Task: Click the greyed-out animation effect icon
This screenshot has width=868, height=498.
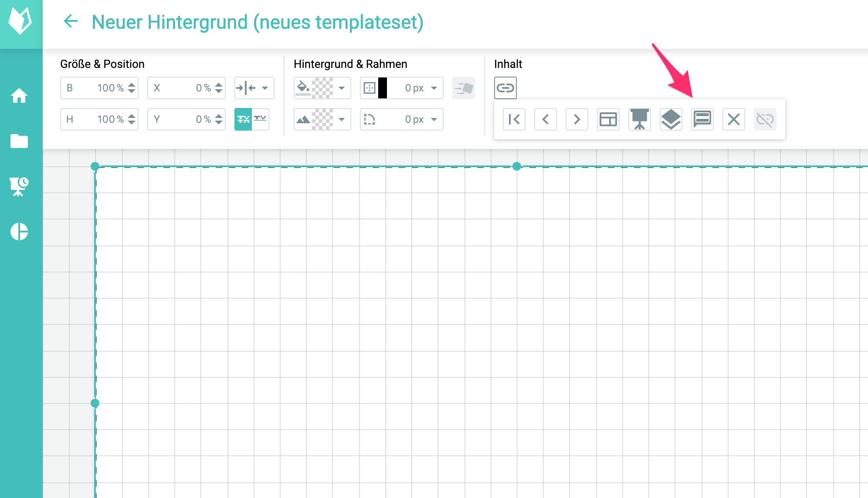Action: (x=464, y=88)
